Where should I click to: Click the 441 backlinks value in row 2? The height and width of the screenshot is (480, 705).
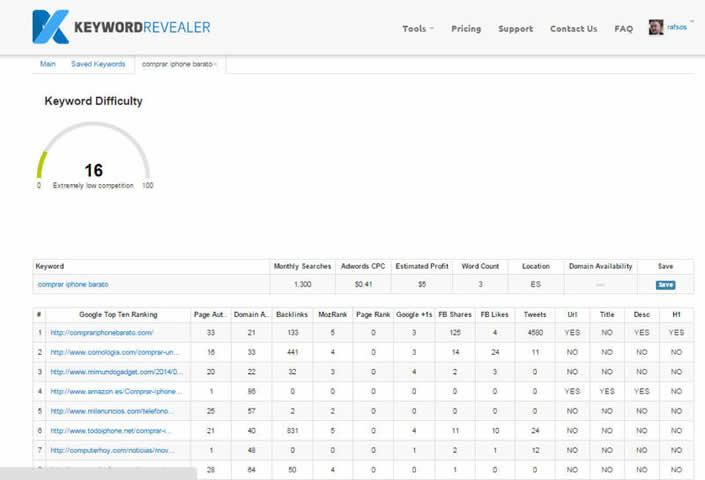click(x=293, y=352)
